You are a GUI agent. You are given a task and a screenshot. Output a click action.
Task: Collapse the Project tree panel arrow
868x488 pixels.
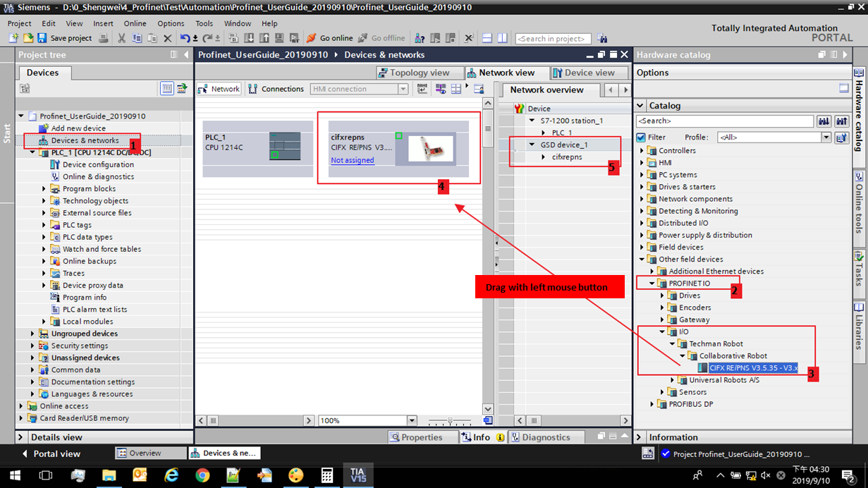[x=186, y=54]
